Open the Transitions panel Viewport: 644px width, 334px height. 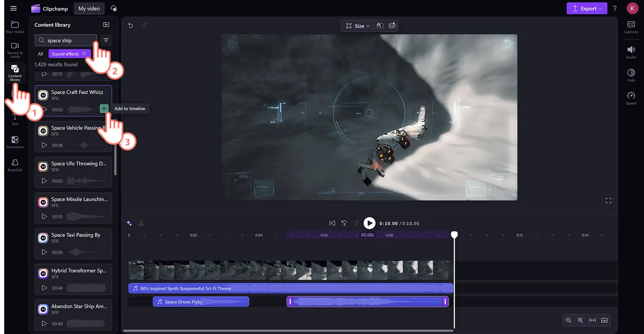[x=15, y=142]
